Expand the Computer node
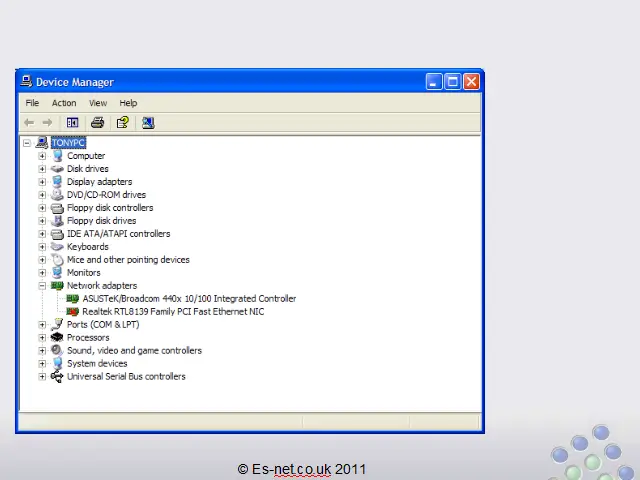This screenshot has height=480, width=640. 42,156
